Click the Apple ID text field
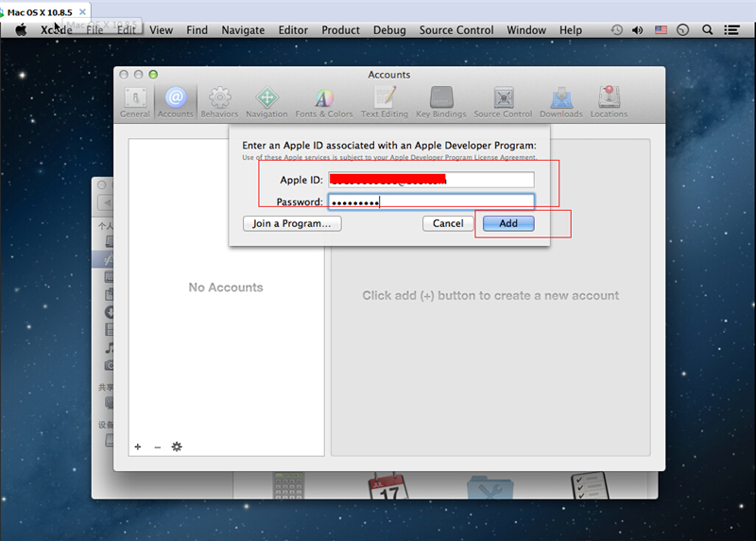Viewport: 756px width, 541px height. 431,180
